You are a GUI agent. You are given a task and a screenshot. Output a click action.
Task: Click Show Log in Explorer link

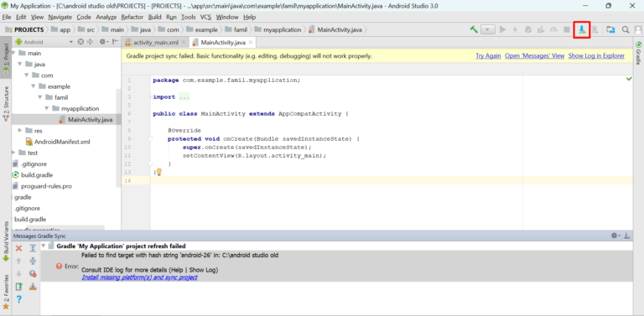[596, 56]
